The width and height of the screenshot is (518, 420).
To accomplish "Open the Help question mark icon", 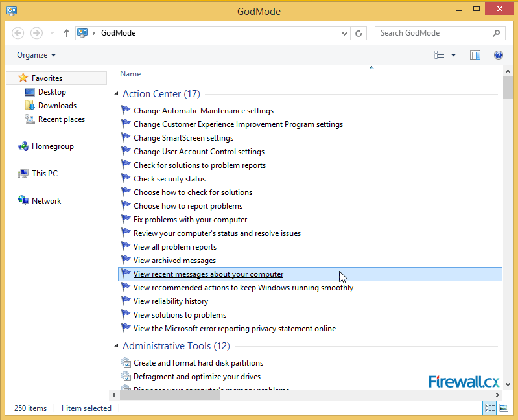I will [499, 56].
